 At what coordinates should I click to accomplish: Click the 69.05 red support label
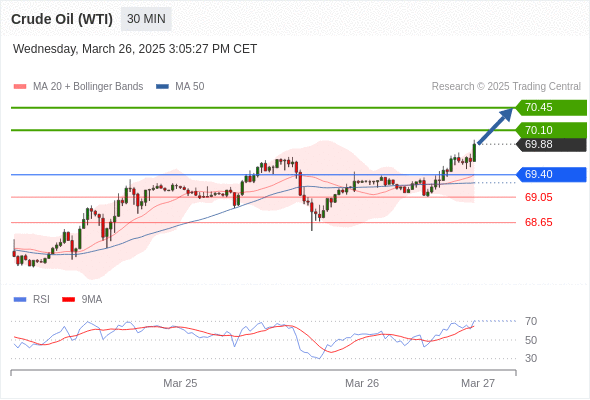(x=538, y=197)
